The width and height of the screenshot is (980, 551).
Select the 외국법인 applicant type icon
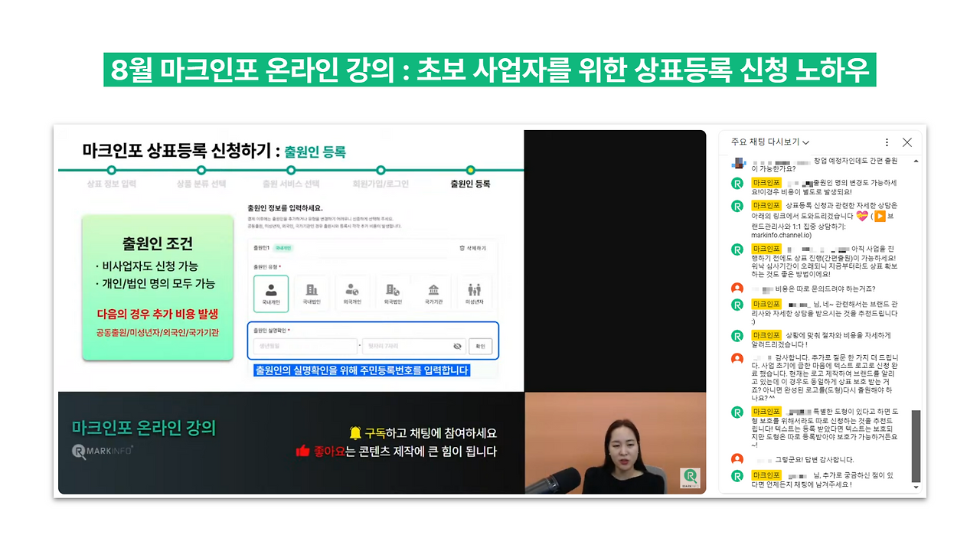393,294
